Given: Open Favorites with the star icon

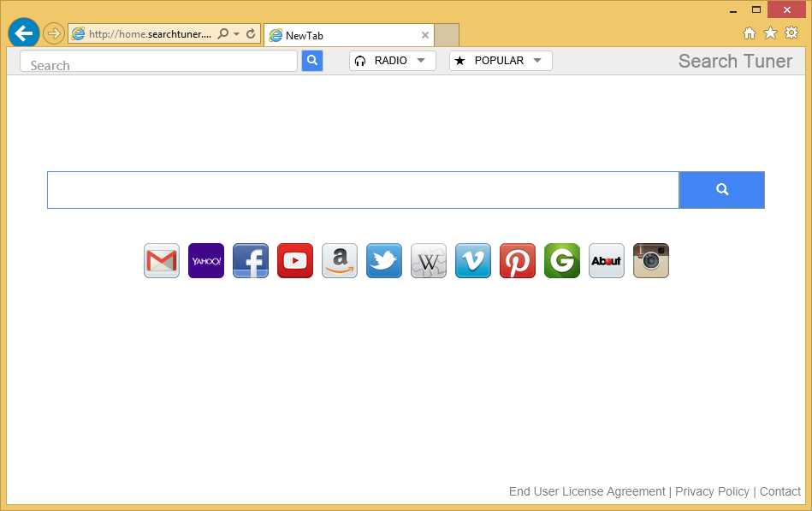Looking at the screenshot, I should [771, 33].
